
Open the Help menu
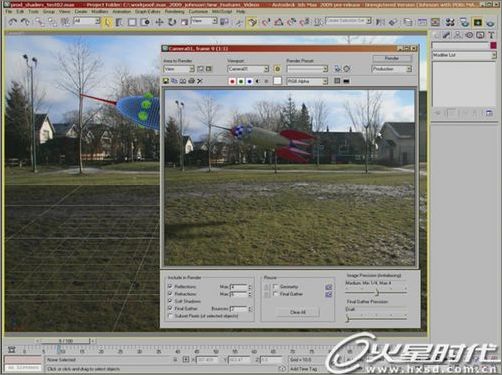240,11
